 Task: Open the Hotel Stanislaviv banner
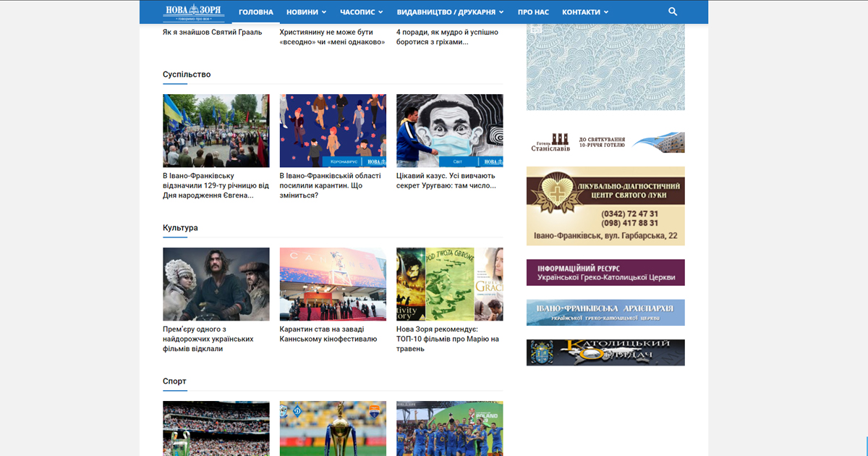click(x=605, y=143)
